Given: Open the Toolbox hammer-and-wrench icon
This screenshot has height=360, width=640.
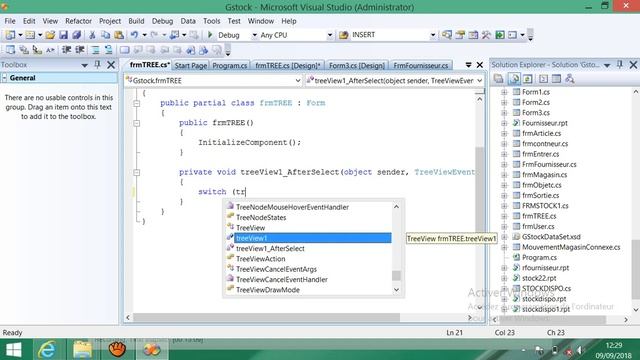Looking at the screenshot, I should tap(486, 35).
